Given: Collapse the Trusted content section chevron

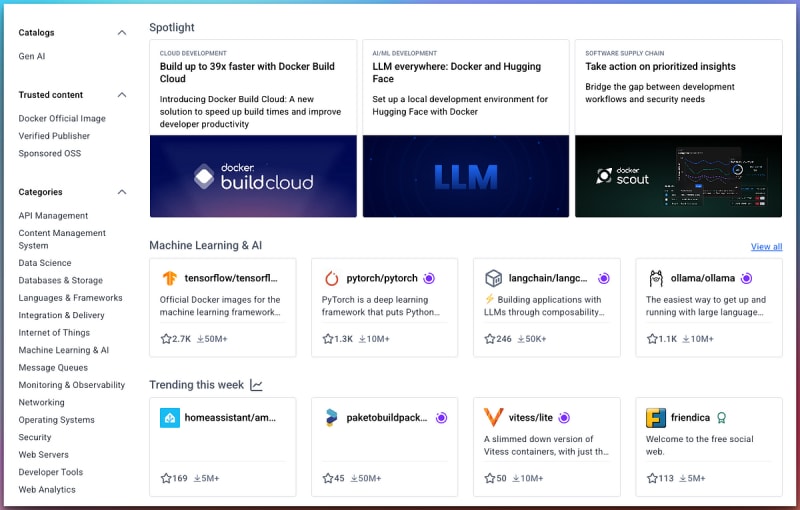Looking at the screenshot, I should pos(122,95).
